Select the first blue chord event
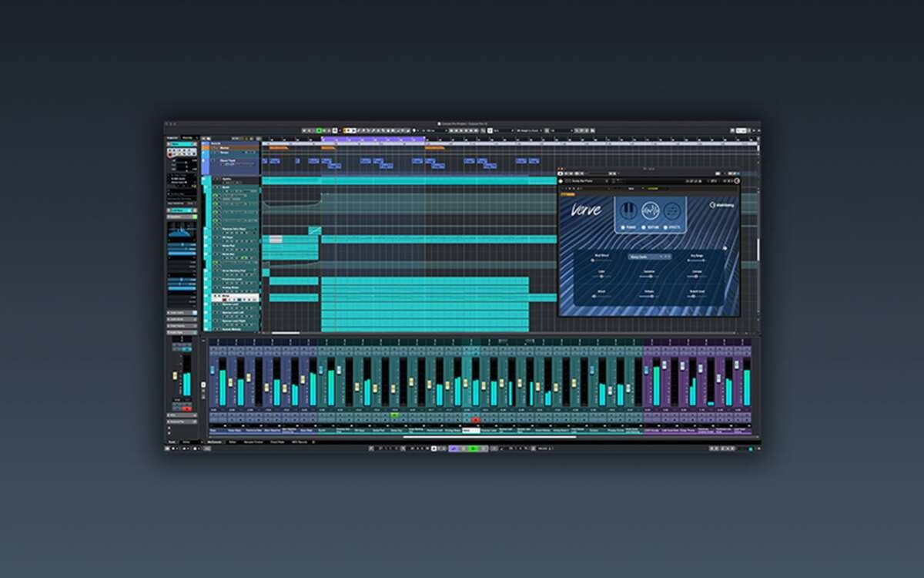Viewport: 924px width, 578px height. (265, 161)
